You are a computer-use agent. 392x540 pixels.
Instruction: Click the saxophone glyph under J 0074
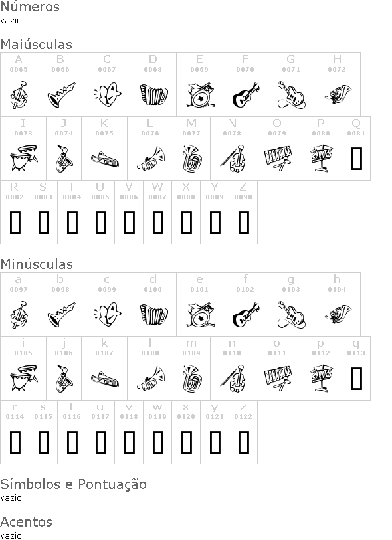coord(64,159)
